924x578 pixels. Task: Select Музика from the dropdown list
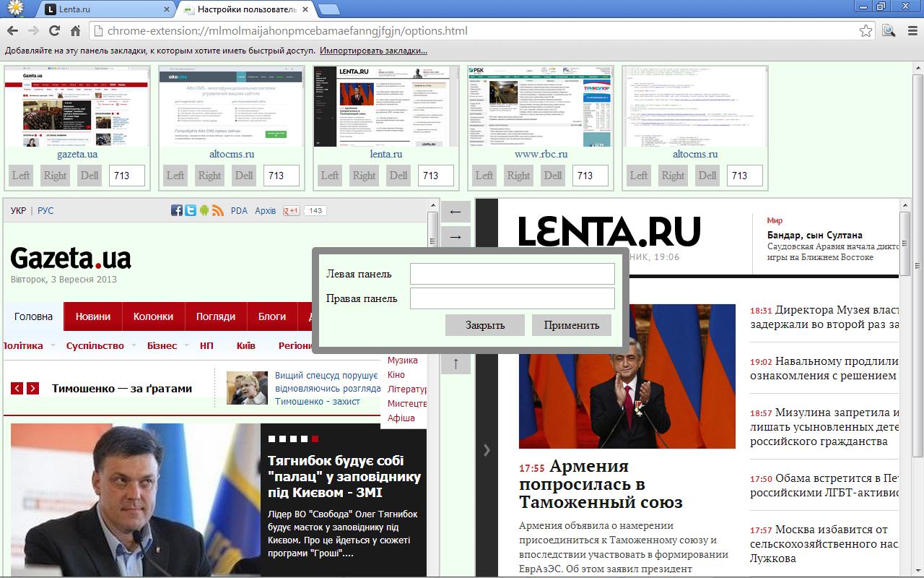[403, 360]
